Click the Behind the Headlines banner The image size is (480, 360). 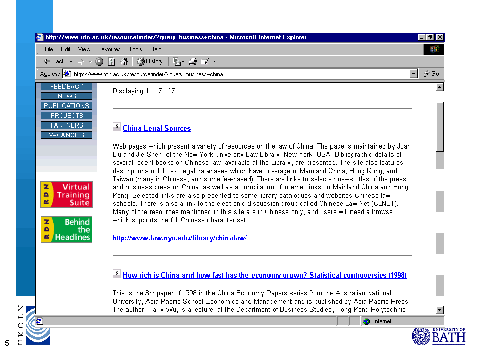(x=66, y=229)
